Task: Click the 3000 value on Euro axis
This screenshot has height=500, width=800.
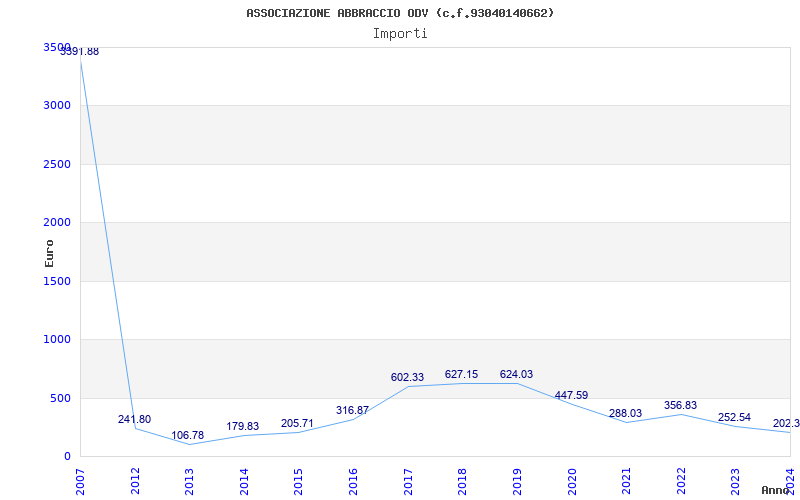Action: (x=57, y=105)
